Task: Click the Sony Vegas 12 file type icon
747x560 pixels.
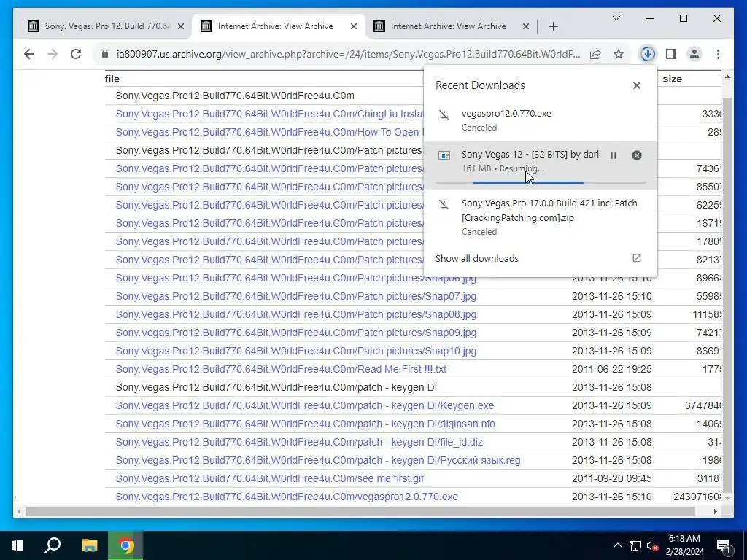Action: point(444,155)
